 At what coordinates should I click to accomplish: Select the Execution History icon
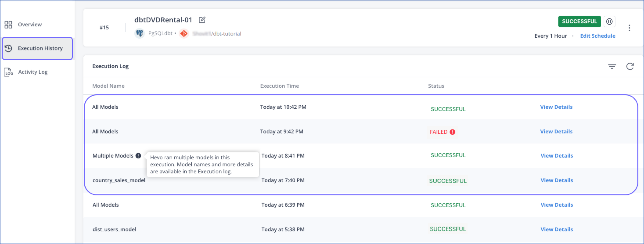[x=9, y=48]
